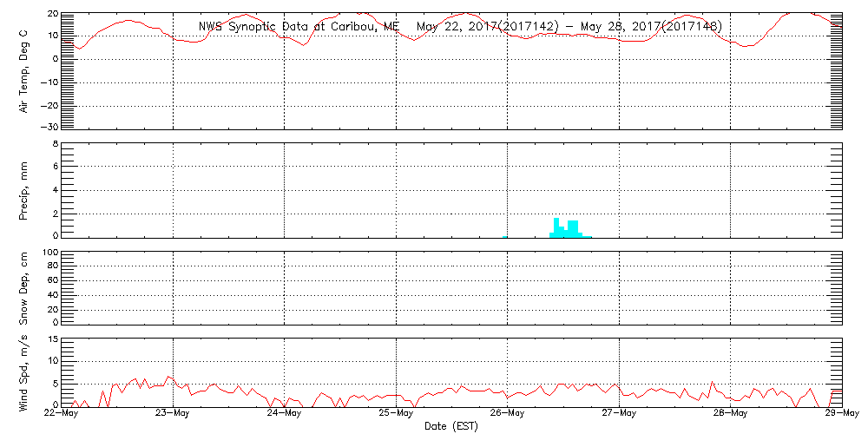868x434 pixels.
Task: Click the Air Temp, Deg C axis label
Action: pos(23,73)
